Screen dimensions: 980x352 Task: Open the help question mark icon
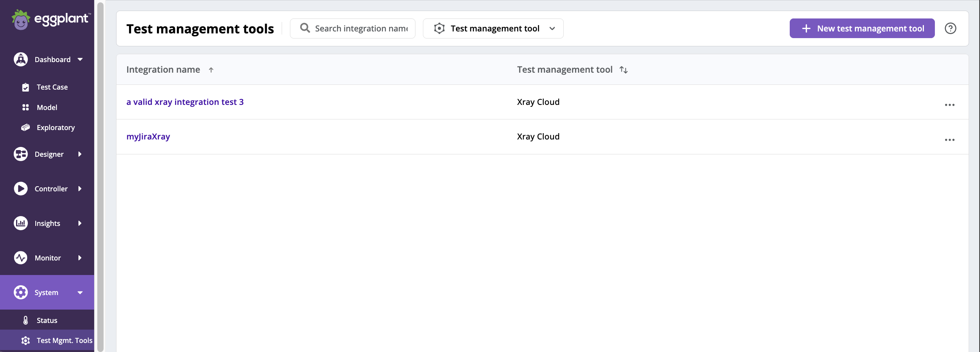pyautogui.click(x=950, y=28)
